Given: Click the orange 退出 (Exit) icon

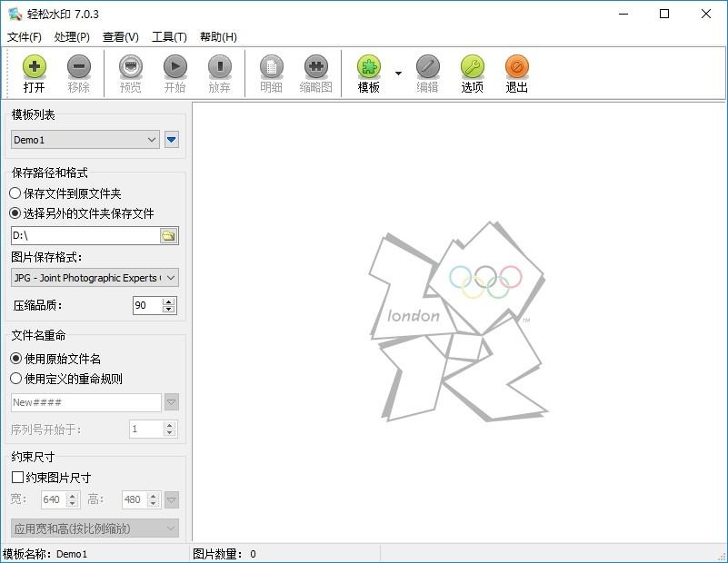Looking at the screenshot, I should [517, 67].
